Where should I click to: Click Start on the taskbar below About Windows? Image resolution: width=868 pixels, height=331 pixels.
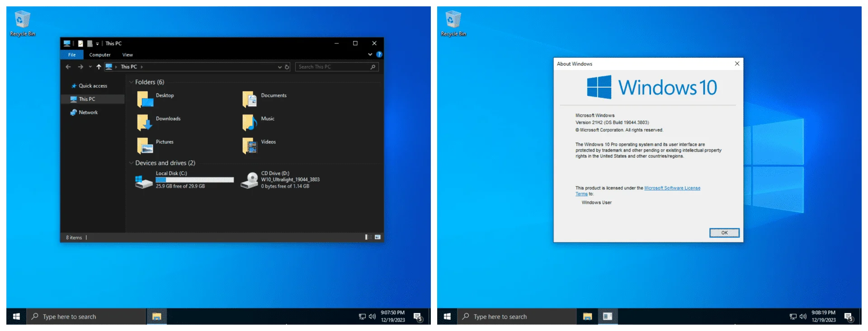[x=447, y=317]
